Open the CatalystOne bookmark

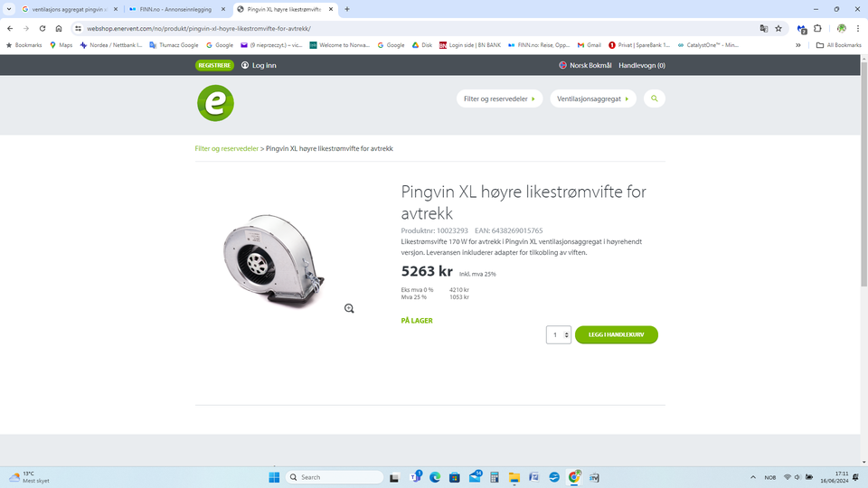tap(708, 45)
